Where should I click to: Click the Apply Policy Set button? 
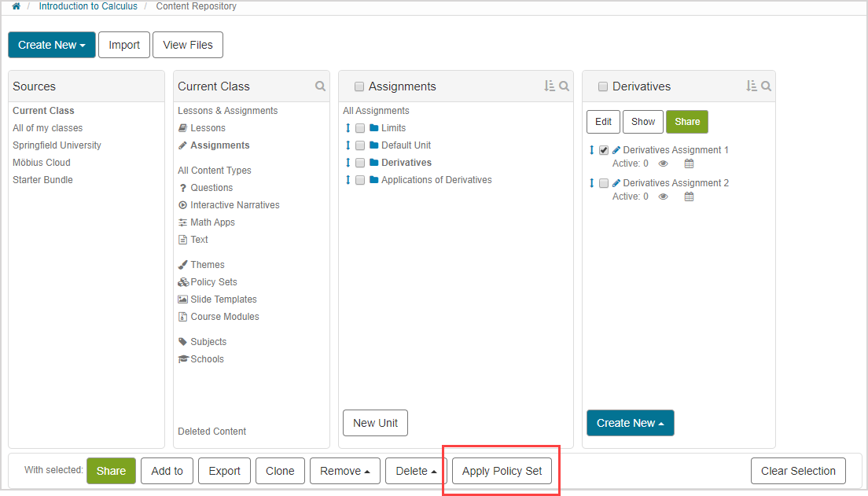[x=502, y=471]
